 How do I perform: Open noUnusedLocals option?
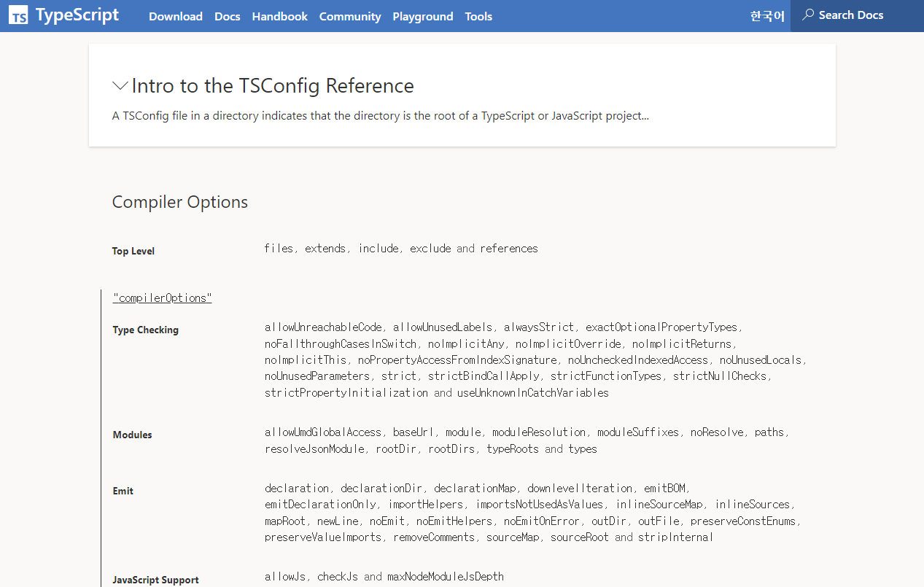[x=761, y=360]
